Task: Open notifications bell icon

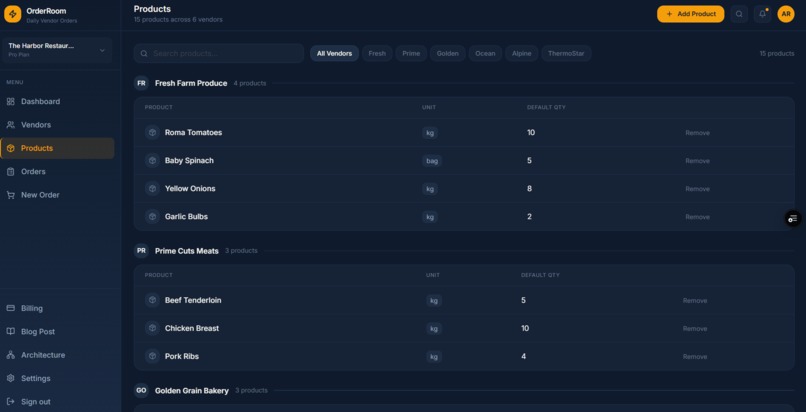Action: tap(762, 14)
